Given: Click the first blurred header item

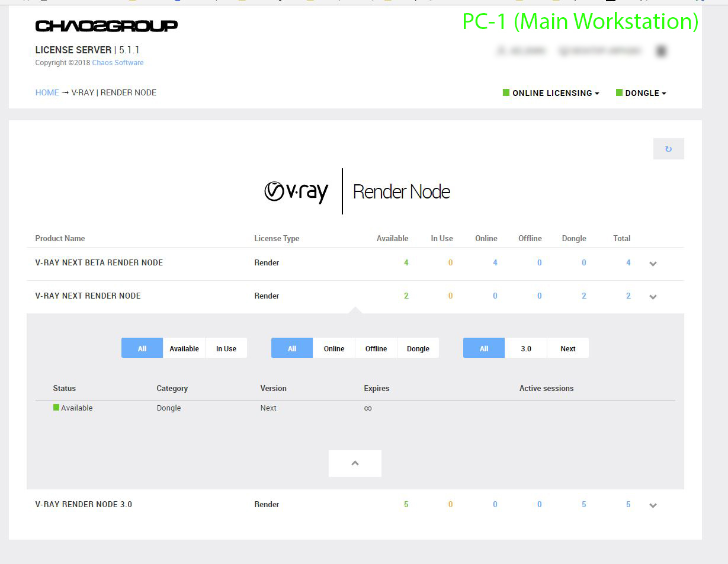Looking at the screenshot, I should pyautogui.click(x=521, y=51).
